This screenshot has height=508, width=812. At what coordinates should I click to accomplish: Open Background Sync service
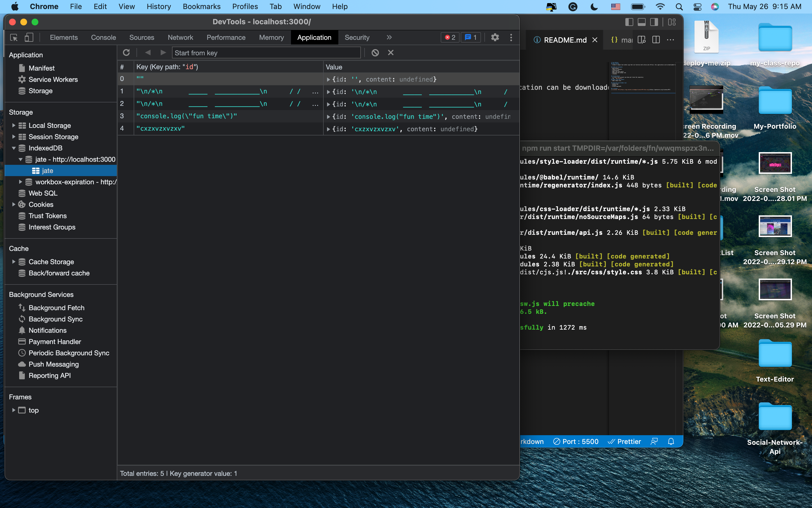click(55, 319)
